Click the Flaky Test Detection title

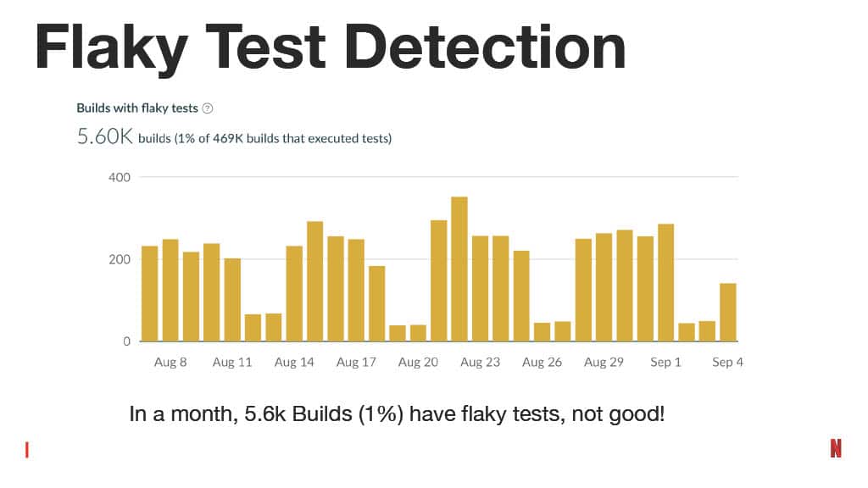[331, 48]
